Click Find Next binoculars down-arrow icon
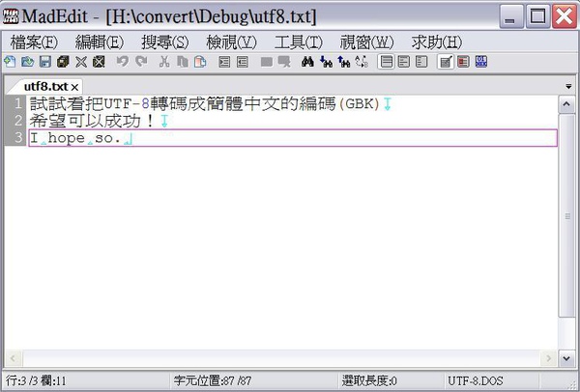This screenshot has height=392, width=580. [326, 62]
